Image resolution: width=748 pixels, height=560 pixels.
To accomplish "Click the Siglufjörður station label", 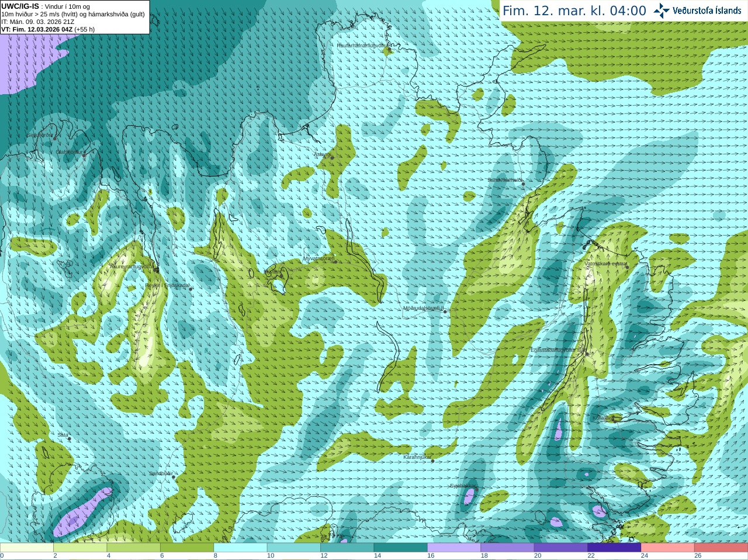I will pos(40,135).
